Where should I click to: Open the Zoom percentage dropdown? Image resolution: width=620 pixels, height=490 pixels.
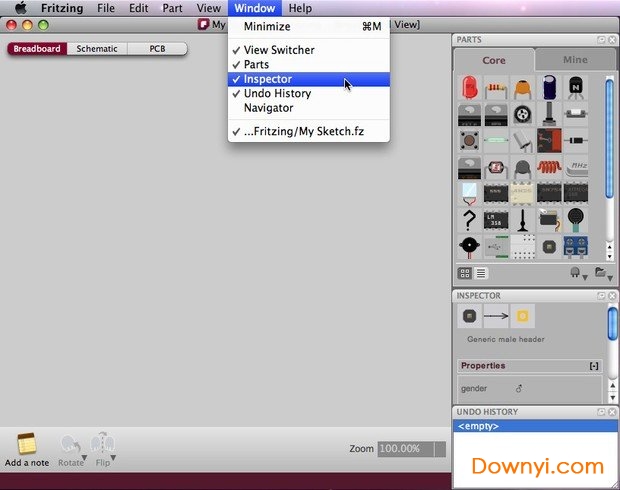[440, 450]
